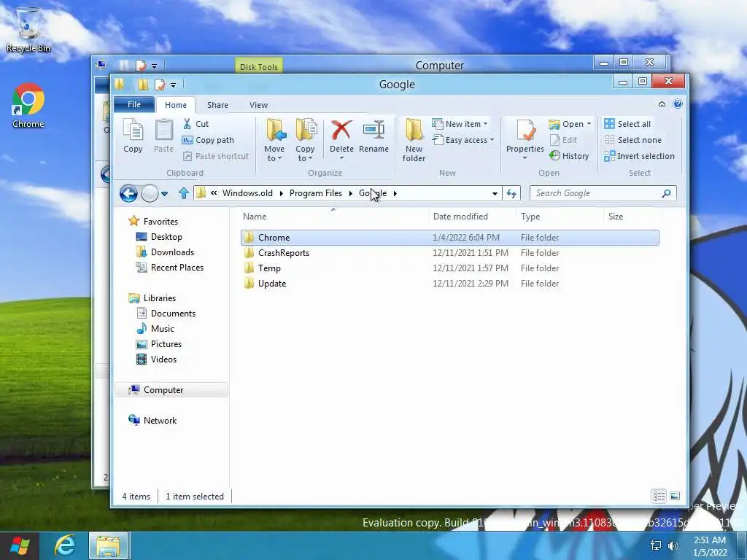Minimize the ribbon with the caret arrow
This screenshot has width=747, height=560.
coord(662,104)
